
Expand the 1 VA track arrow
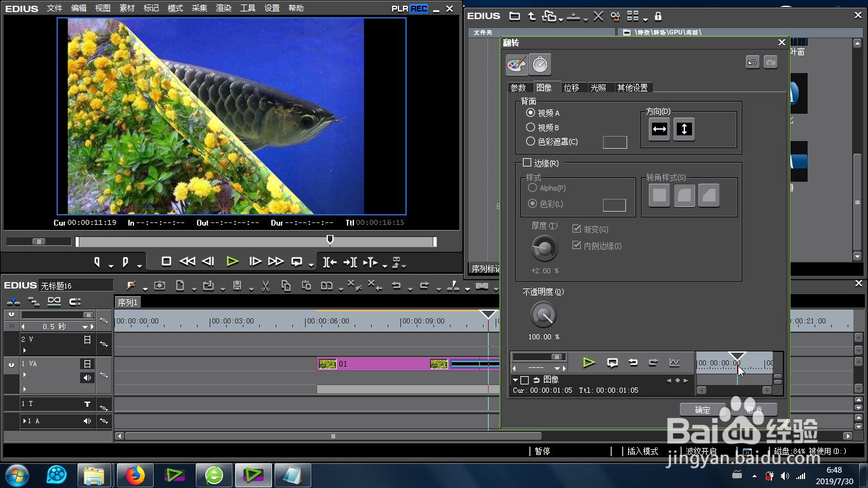(25, 375)
